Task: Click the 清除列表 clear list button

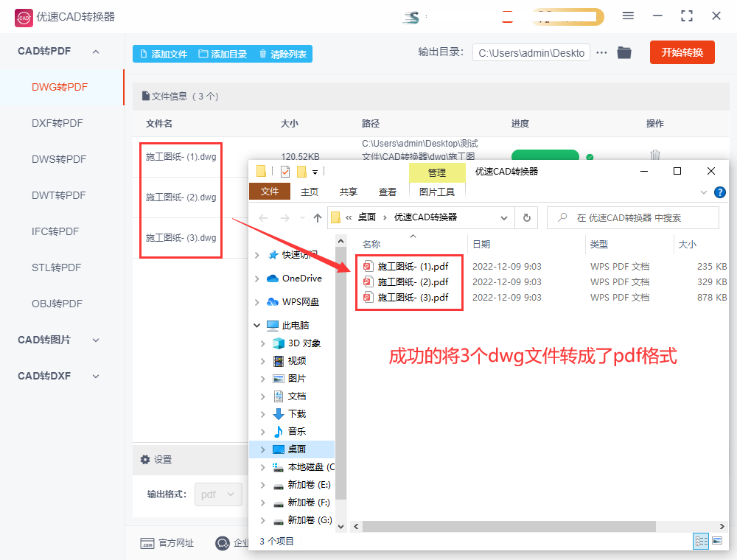Action: [x=283, y=54]
